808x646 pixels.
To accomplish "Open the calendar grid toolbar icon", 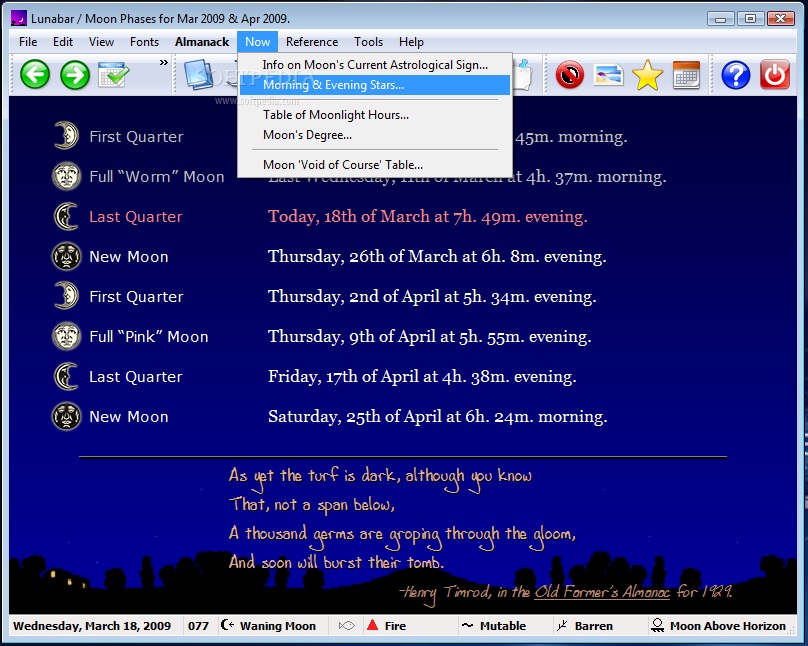I will [x=686, y=75].
